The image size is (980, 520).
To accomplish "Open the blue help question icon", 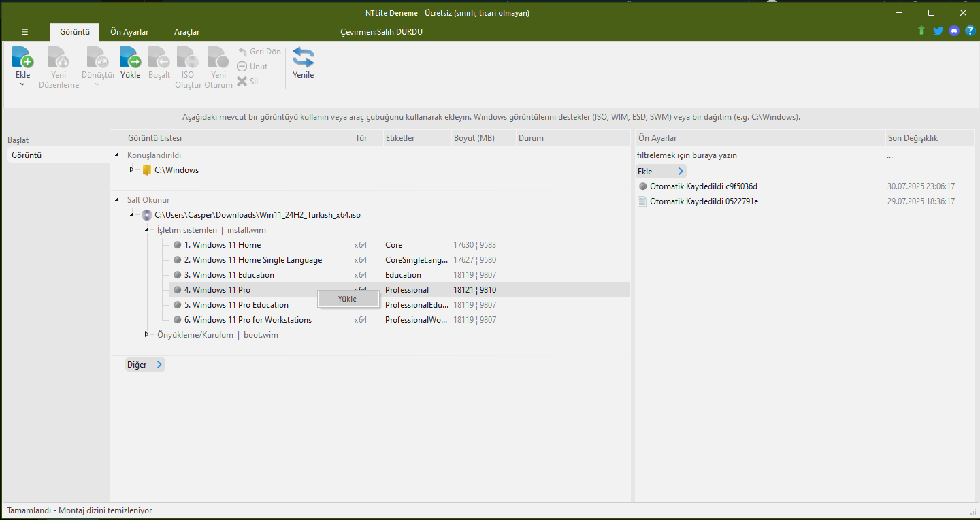I will 970,31.
